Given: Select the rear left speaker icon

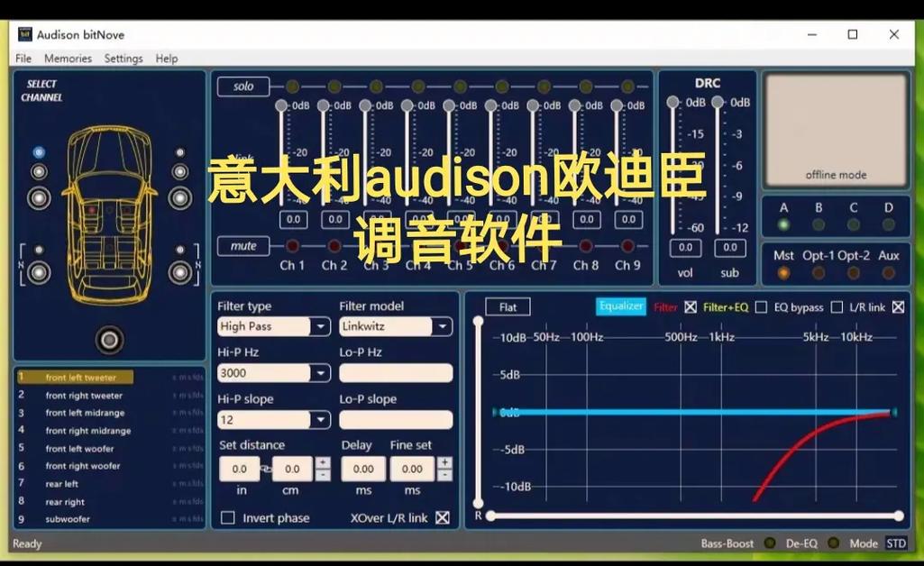Looking at the screenshot, I should point(39,273).
